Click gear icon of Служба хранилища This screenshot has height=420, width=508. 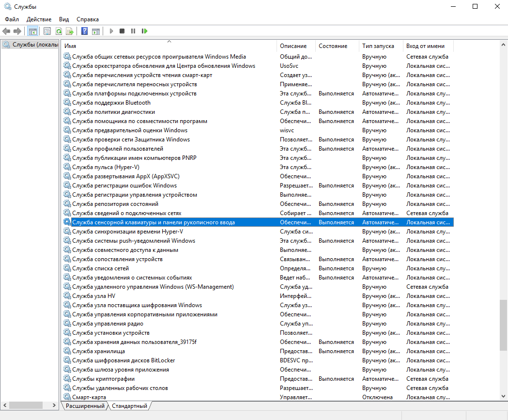67,351
